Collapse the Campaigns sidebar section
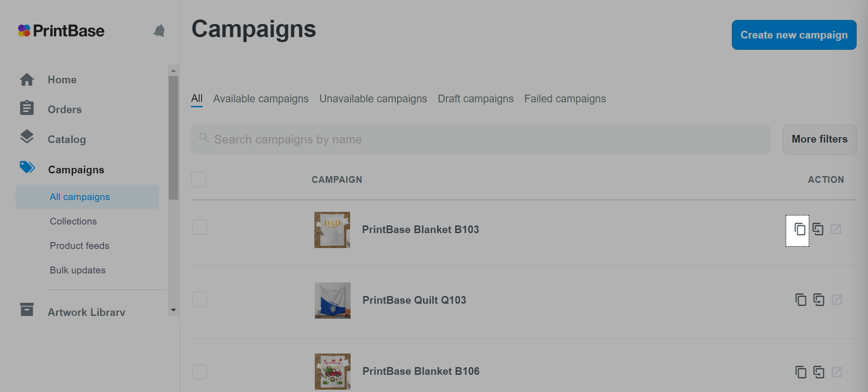Viewport: 868px width, 392px height. pyautogui.click(x=76, y=169)
